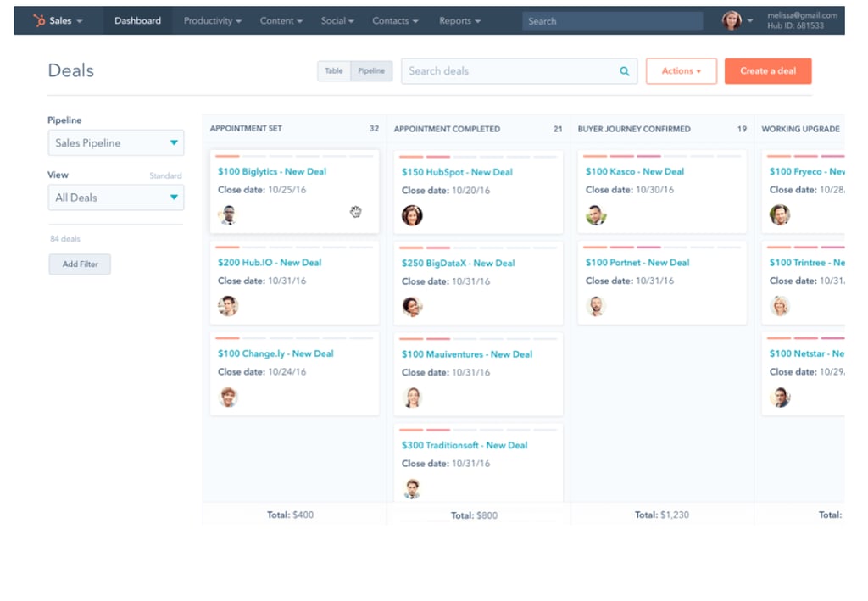Click owner avatar on Traditionsoft deal card

point(412,488)
